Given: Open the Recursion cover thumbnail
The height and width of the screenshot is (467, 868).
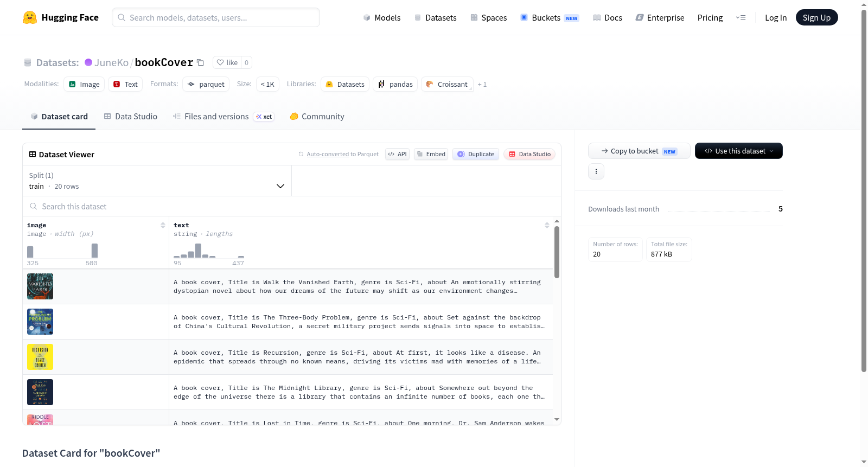Looking at the screenshot, I should click(40, 357).
